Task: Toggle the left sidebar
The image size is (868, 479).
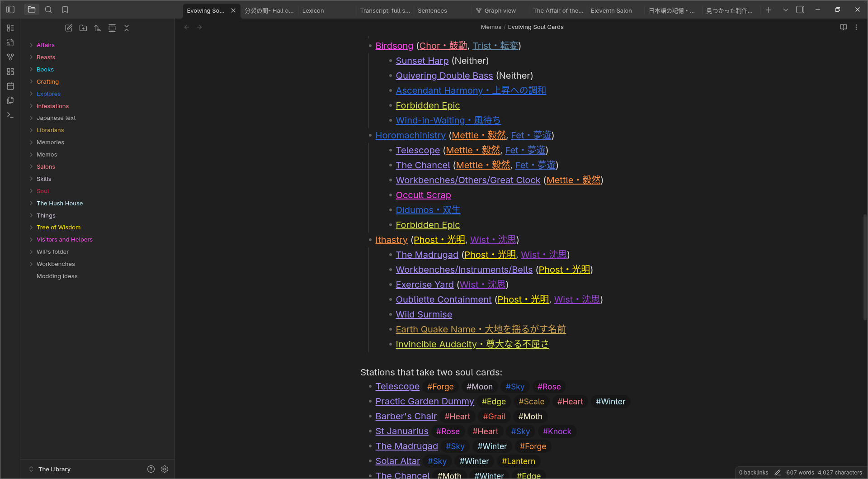Action: (x=10, y=9)
